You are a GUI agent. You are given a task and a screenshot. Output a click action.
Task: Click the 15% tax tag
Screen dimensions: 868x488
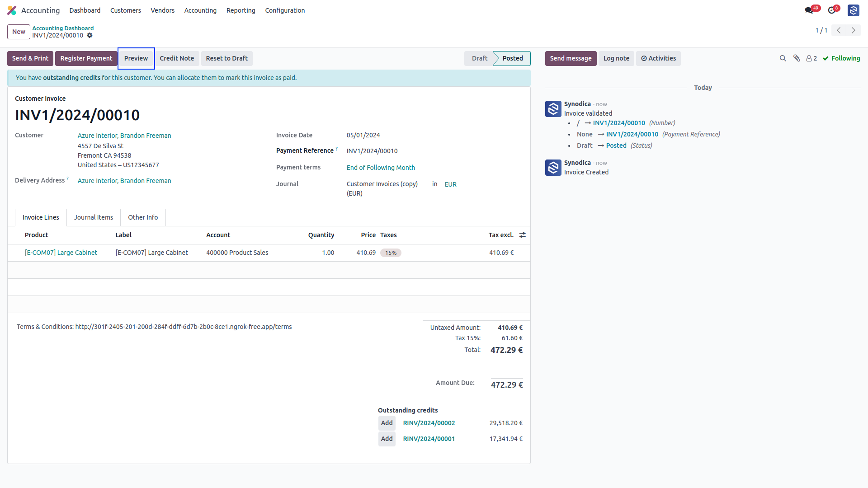[x=391, y=253]
